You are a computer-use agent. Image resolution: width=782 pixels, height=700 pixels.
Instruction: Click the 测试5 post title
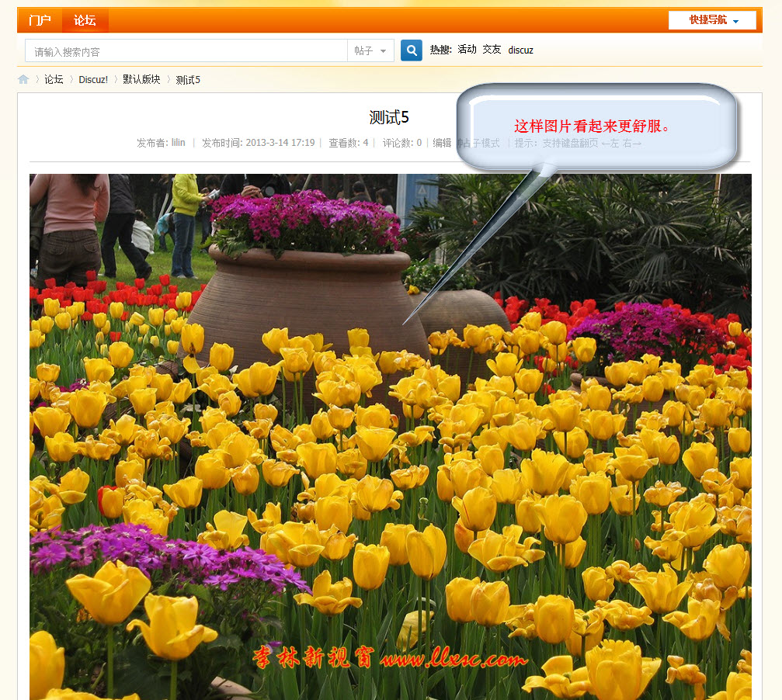389,117
